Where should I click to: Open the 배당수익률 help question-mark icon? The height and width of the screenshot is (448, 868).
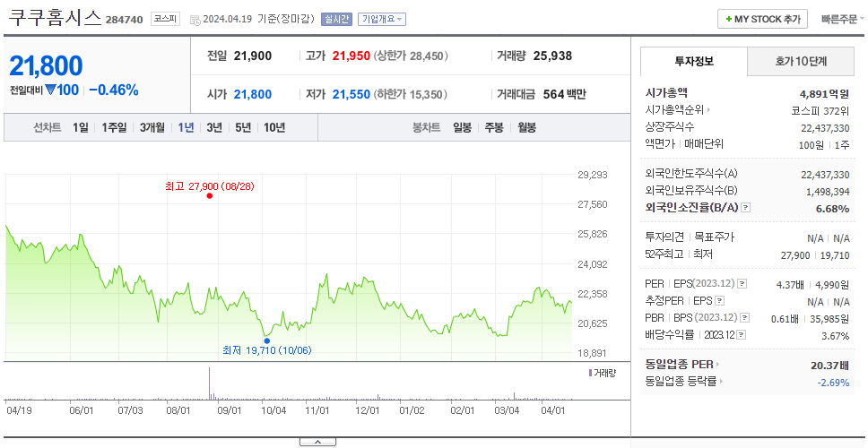(x=742, y=335)
